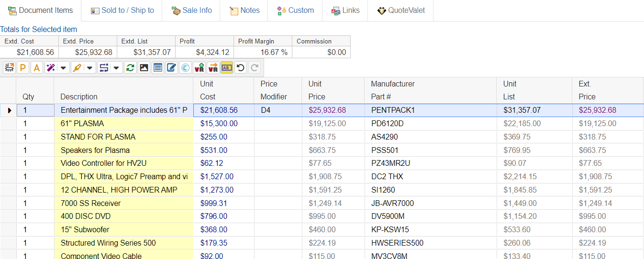This screenshot has width=644, height=259.
Task: Open the Notes tab
Action: pos(244,11)
